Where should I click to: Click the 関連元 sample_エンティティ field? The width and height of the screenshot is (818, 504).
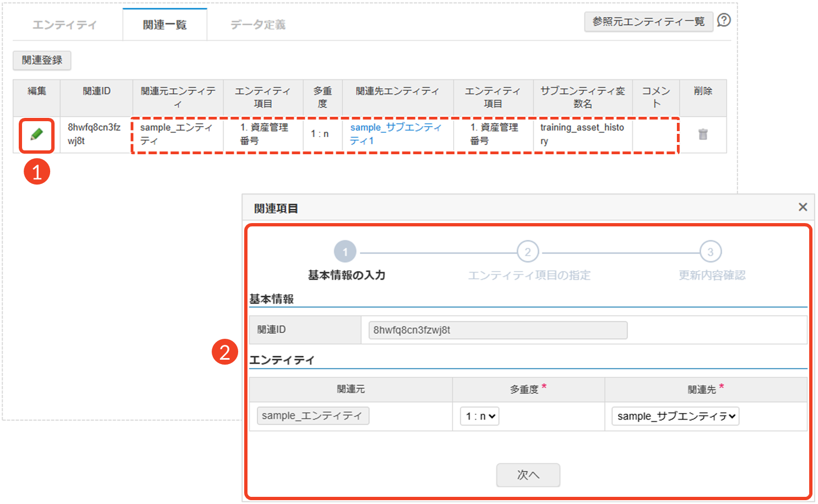(313, 416)
